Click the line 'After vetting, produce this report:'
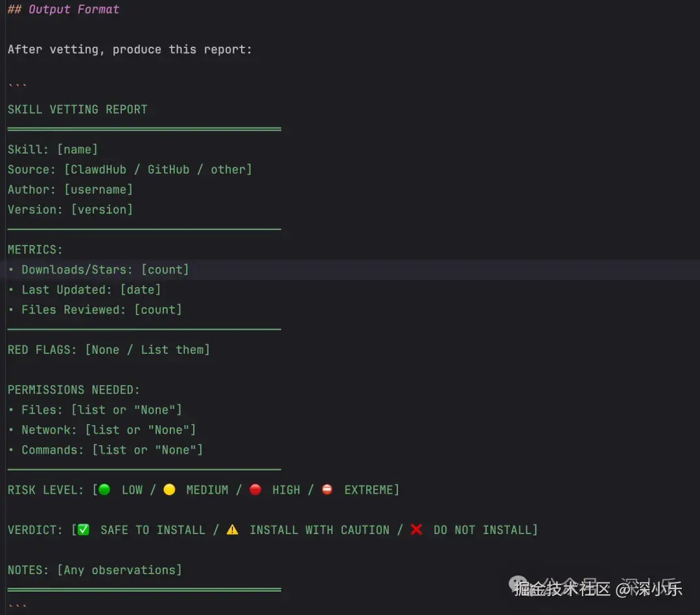 130,49
